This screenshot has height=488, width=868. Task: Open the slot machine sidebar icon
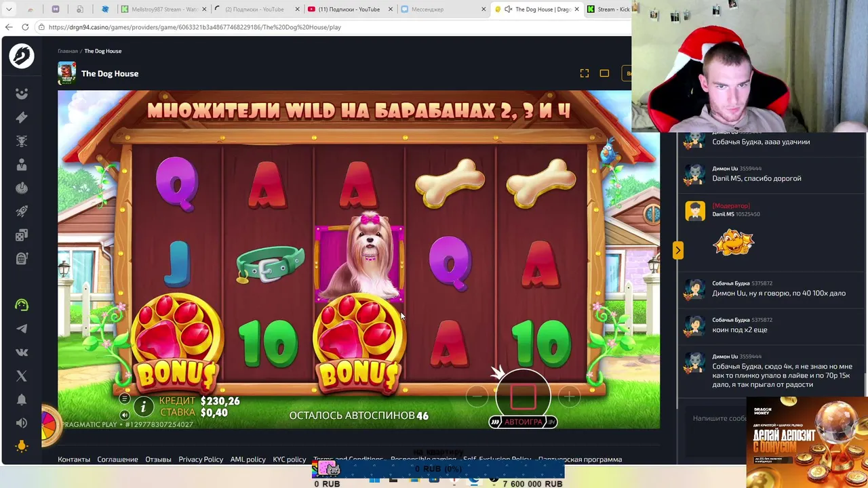click(22, 258)
